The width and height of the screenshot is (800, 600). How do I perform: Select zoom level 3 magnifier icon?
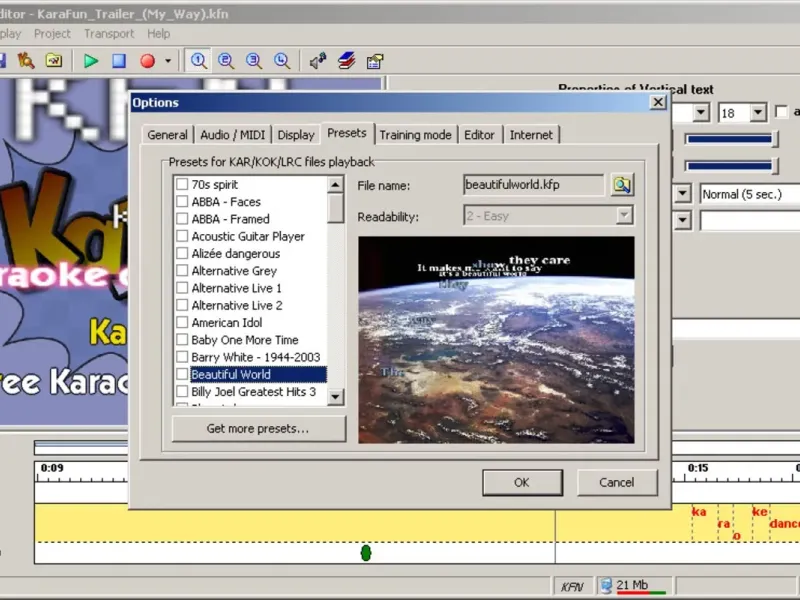tap(254, 61)
